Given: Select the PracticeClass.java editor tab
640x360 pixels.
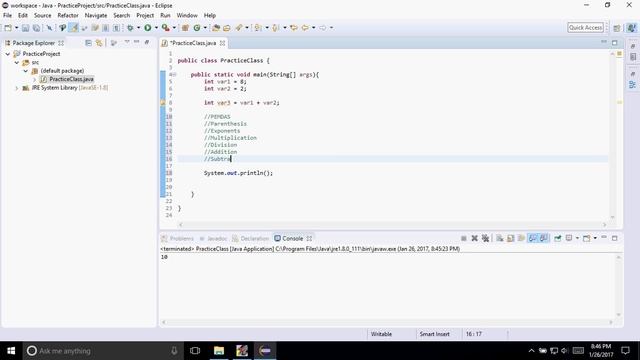Looking at the screenshot, I should pos(193,43).
